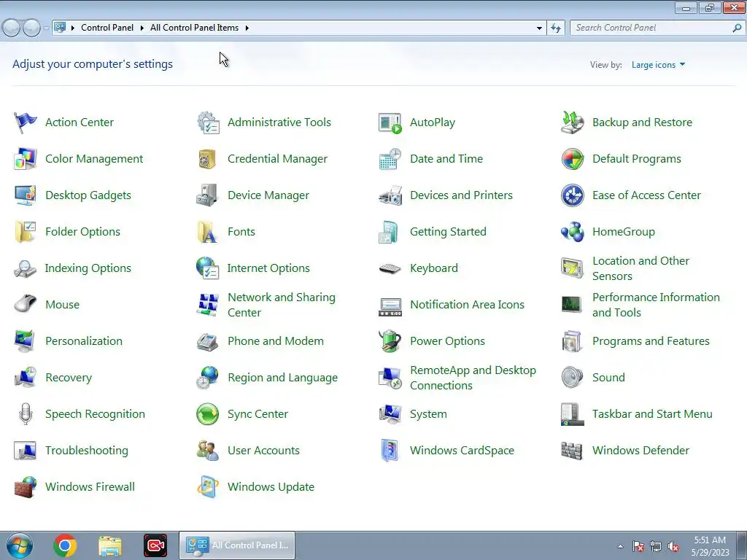Open the Speech Recognition microphone icon
Screen dimensions: 747x560
coord(26,414)
